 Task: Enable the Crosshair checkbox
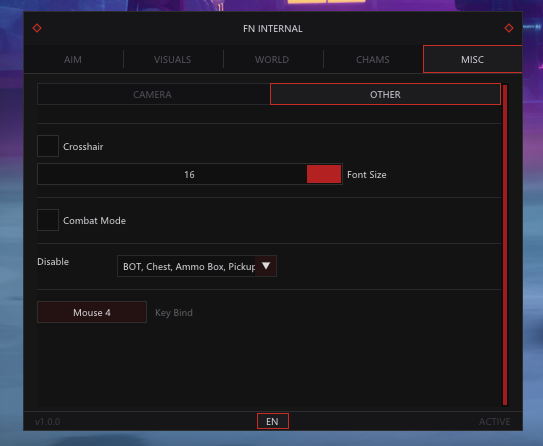[x=48, y=146]
